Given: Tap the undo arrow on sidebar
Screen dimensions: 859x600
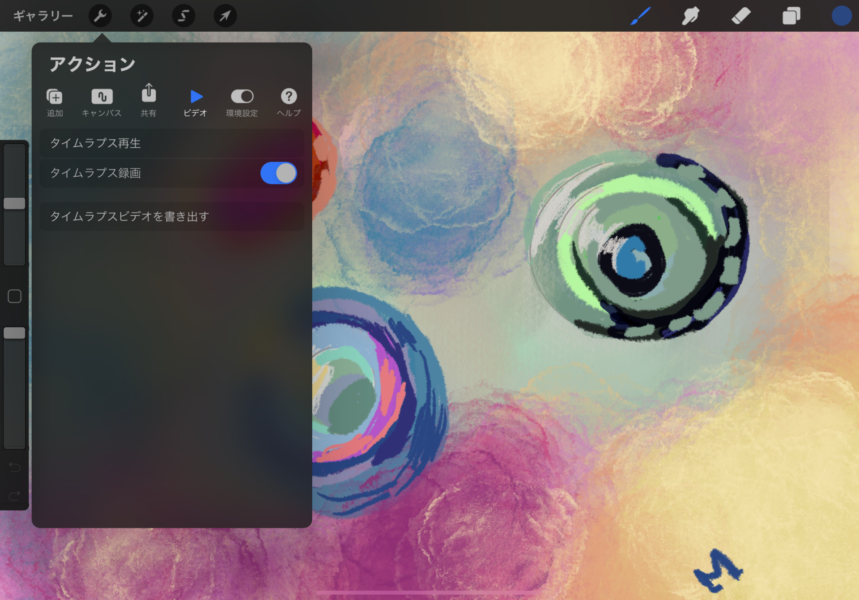Looking at the screenshot, I should (15, 467).
